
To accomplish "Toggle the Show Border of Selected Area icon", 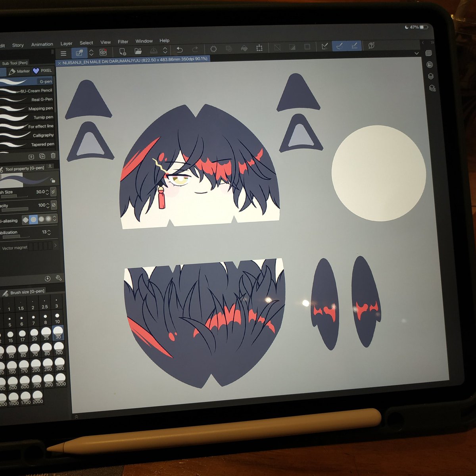I will point(307,47).
